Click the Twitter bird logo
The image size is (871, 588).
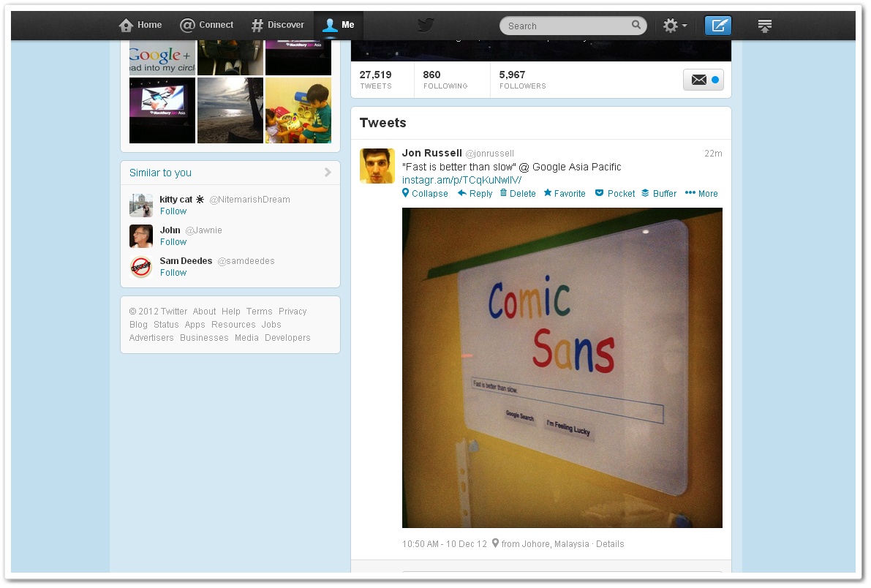tap(426, 25)
